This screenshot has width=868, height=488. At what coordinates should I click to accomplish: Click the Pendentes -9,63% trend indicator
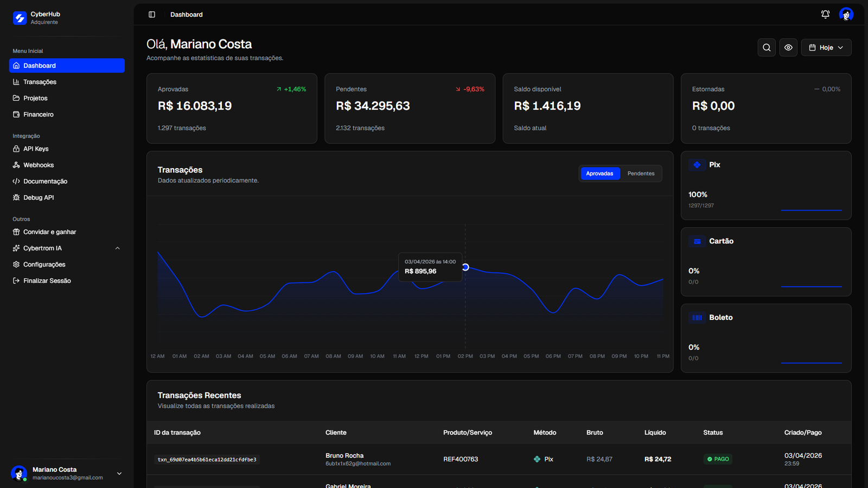pos(470,89)
